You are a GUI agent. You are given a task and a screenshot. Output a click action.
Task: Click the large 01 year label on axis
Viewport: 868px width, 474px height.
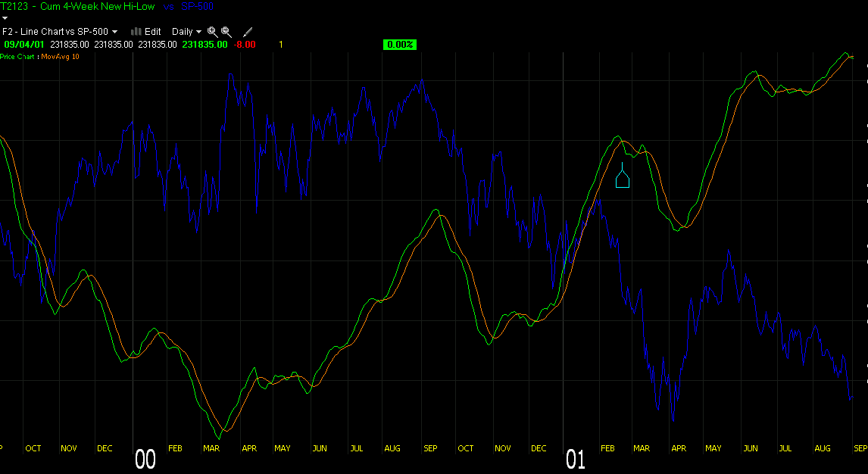576,460
